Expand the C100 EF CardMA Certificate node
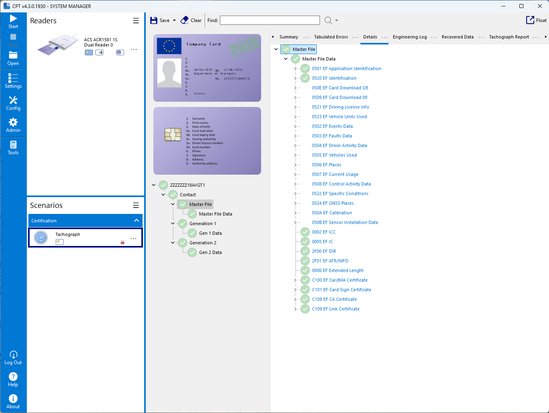Viewport: 549px width, 413px height. 295,280
